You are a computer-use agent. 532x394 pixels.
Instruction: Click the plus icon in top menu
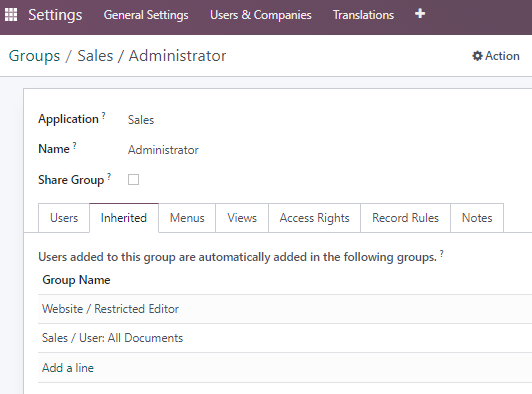tap(420, 14)
